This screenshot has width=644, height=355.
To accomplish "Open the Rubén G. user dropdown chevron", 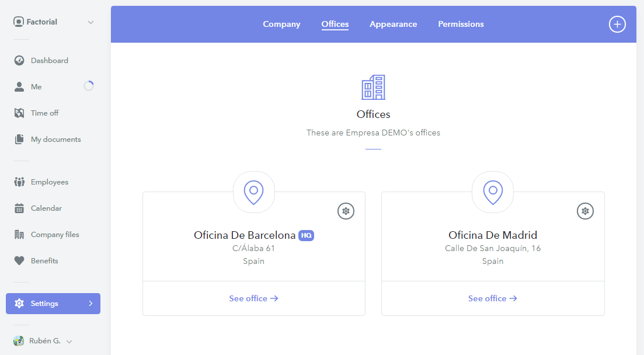I will [69, 342].
